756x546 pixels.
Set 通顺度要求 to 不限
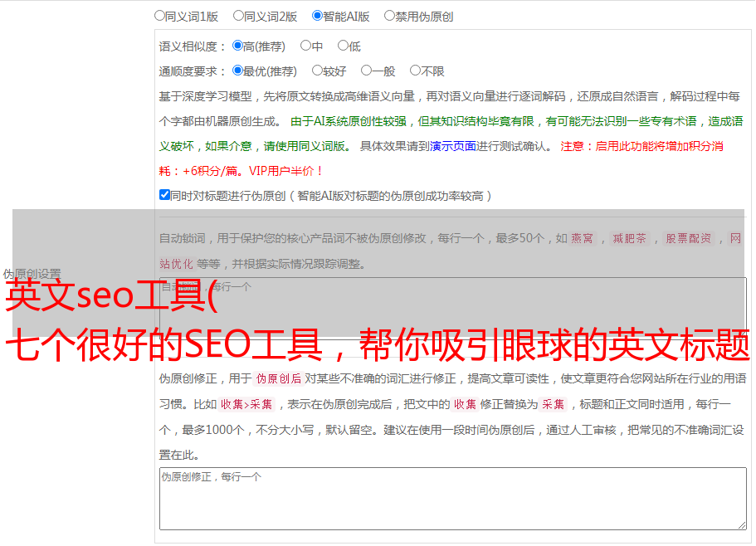point(415,71)
